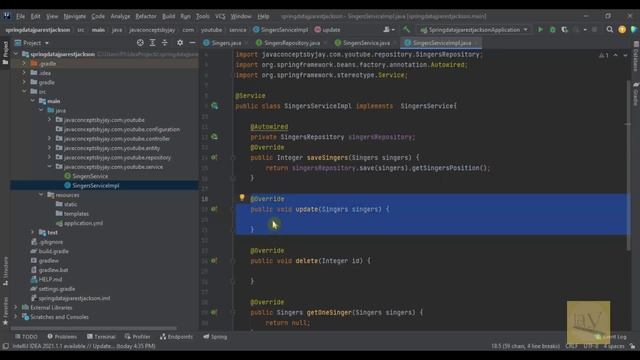Click override gutter icon beside saveSingers method
The image size is (640, 360).
214,158
